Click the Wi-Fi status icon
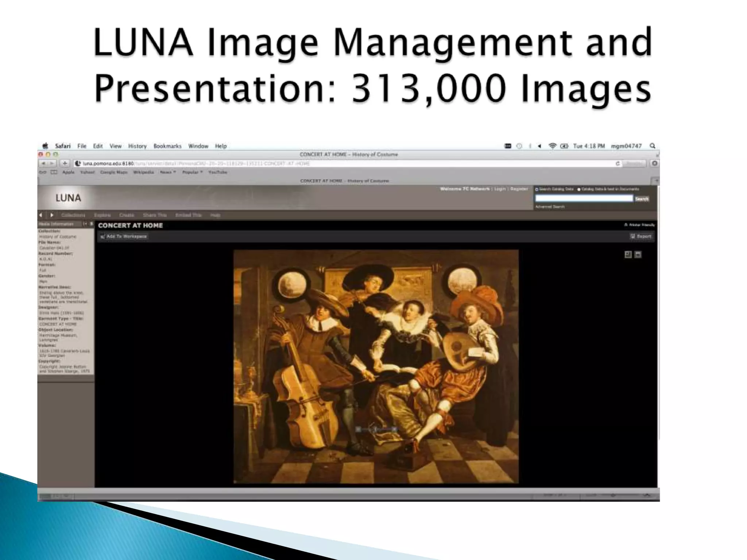Screen dimensions: 747x560 pos(553,146)
